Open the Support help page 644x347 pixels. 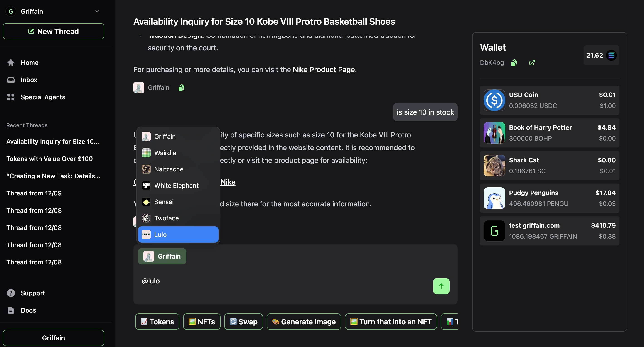click(32, 293)
